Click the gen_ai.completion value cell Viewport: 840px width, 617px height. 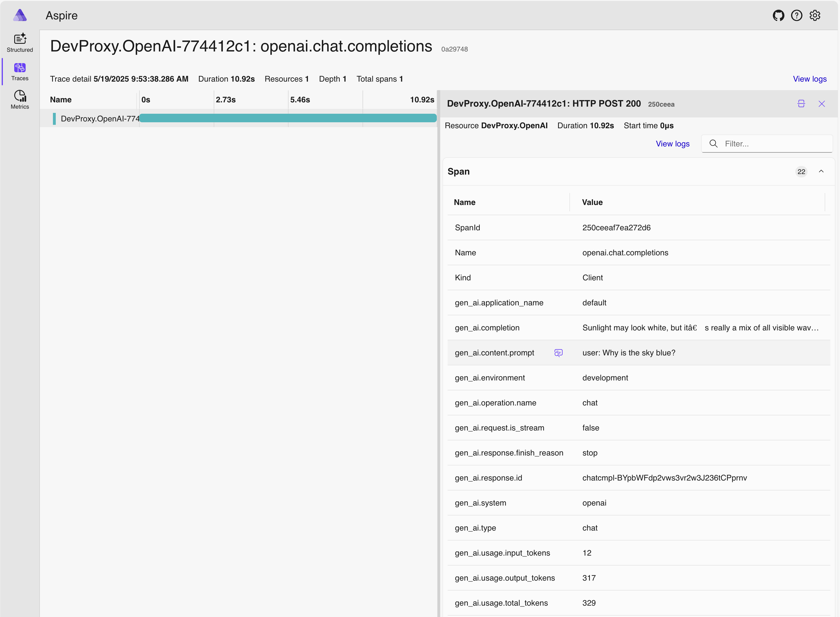(x=700, y=328)
